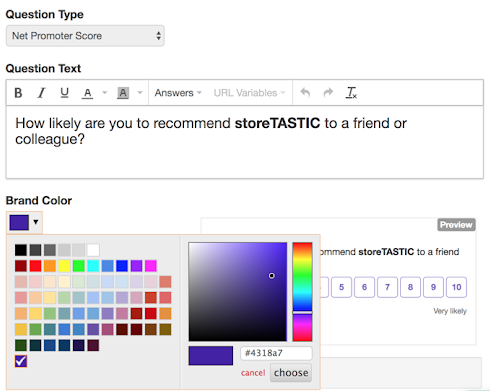Select score 8 in preview
Screen dimensions: 490x391
click(x=410, y=287)
